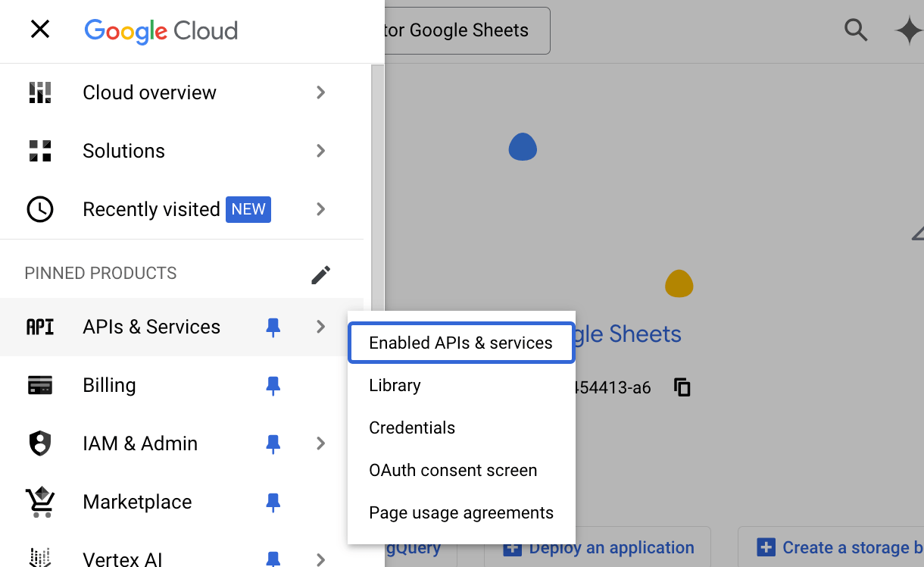The image size is (924, 567).
Task: Click the Create a storage bucket button
Action: pyautogui.click(x=831, y=547)
